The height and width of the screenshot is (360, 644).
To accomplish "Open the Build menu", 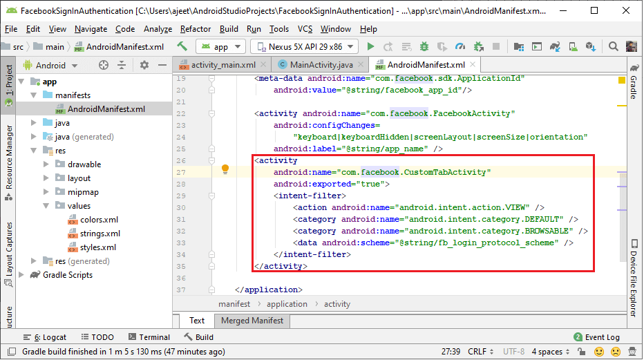I will pyautogui.click(x=229, y=29).
